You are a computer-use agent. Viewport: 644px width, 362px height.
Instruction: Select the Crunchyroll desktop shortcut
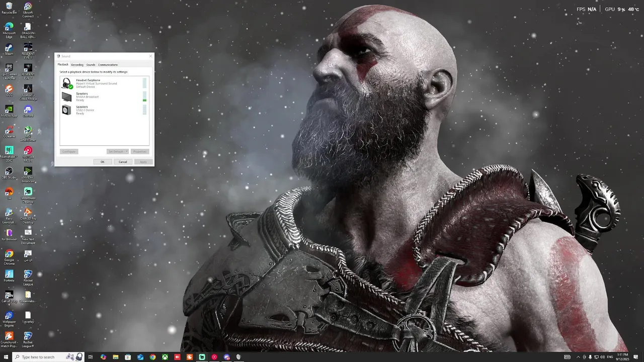(x=9, y=340)
